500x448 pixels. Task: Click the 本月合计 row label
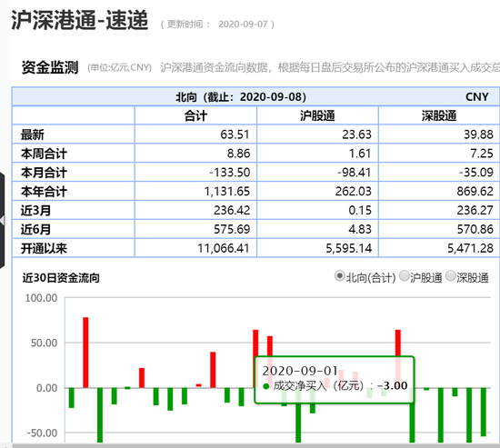coord(44,173)
